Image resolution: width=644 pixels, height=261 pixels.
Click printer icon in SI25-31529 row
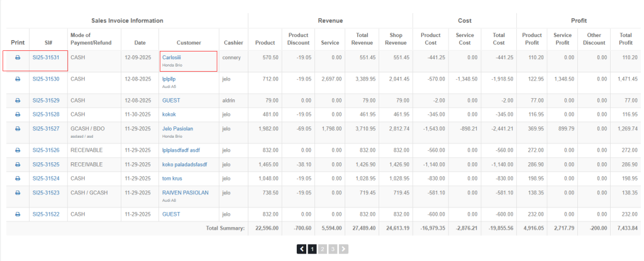pos(18,101)
